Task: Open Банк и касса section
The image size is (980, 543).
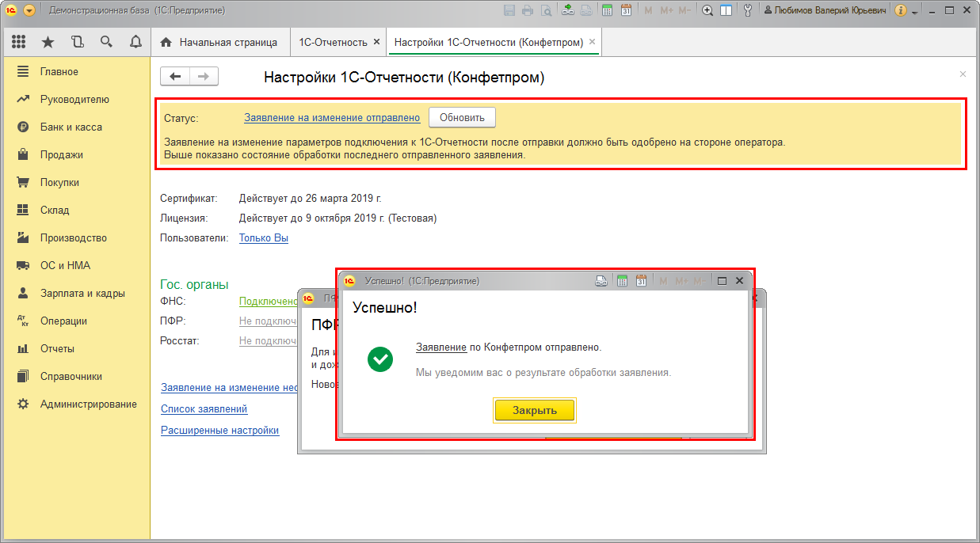Action: click(x=75, y=127)
